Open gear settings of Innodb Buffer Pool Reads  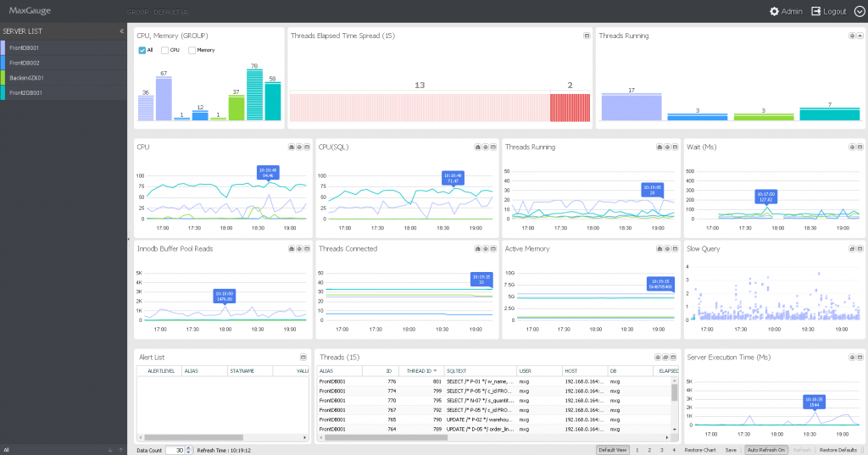[x=299, y=249]
